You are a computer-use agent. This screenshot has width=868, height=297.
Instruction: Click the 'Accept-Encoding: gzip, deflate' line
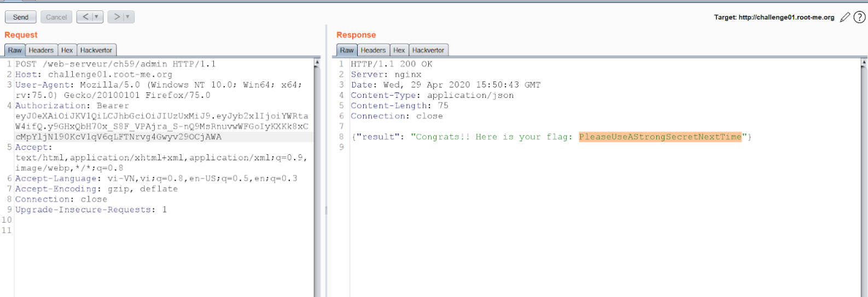click(96, 189)
